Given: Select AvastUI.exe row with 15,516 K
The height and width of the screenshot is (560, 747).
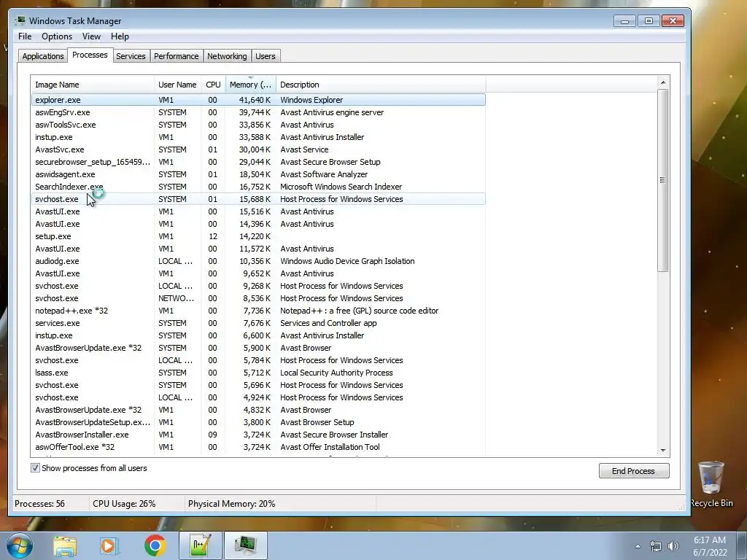Looking at the screenshot, I should [258, 211].
